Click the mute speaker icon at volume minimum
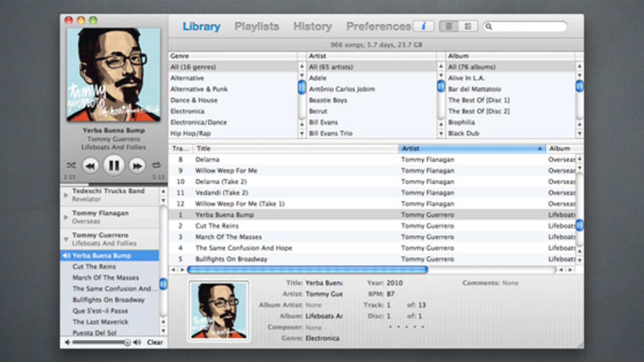Screen dimensions: 644x362 [67, 342]
